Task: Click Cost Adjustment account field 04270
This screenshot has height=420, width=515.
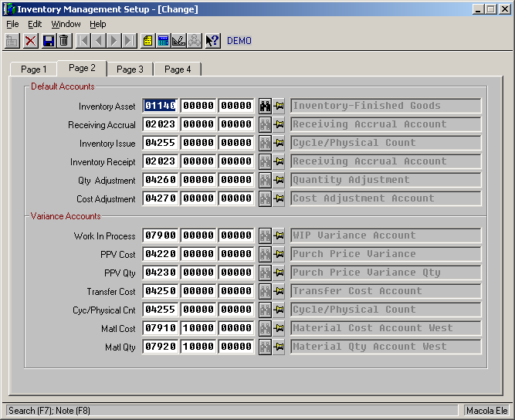Action: (x=161, y=198)
